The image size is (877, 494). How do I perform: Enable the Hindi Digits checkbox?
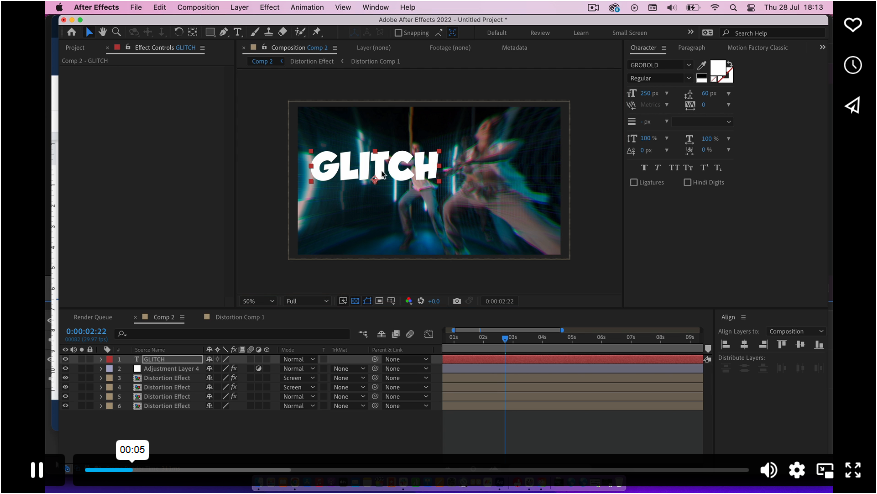tap(687, 182)
